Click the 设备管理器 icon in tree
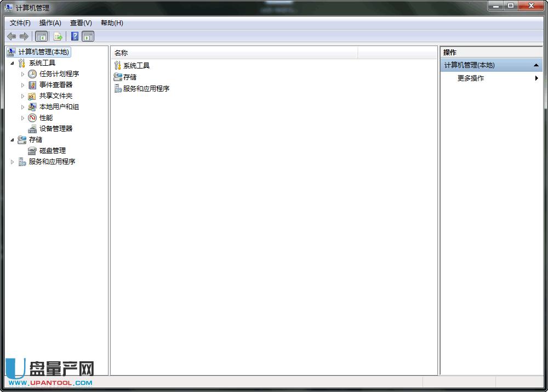Screen dimensions: 548x392 pyautogui.click(x=32, y=129)
